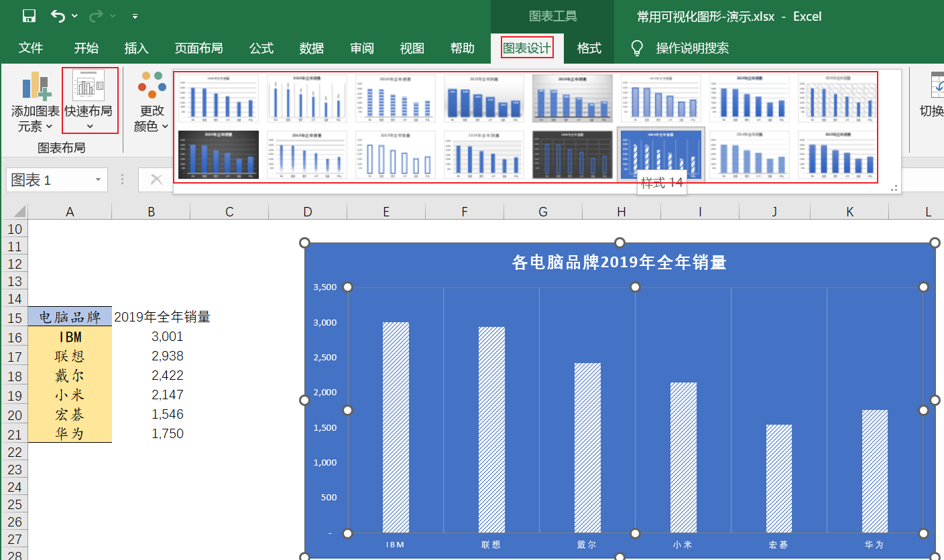Click the 2019年全年销量 header cell

point(162,317)
